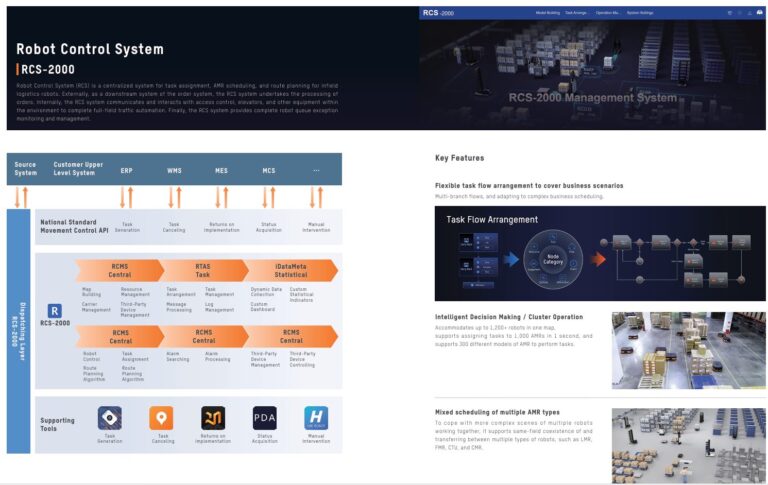The width and height of the screenshot is (768, 485).
Task: Click the Dynamic Data Collection item
Action: 266,292
